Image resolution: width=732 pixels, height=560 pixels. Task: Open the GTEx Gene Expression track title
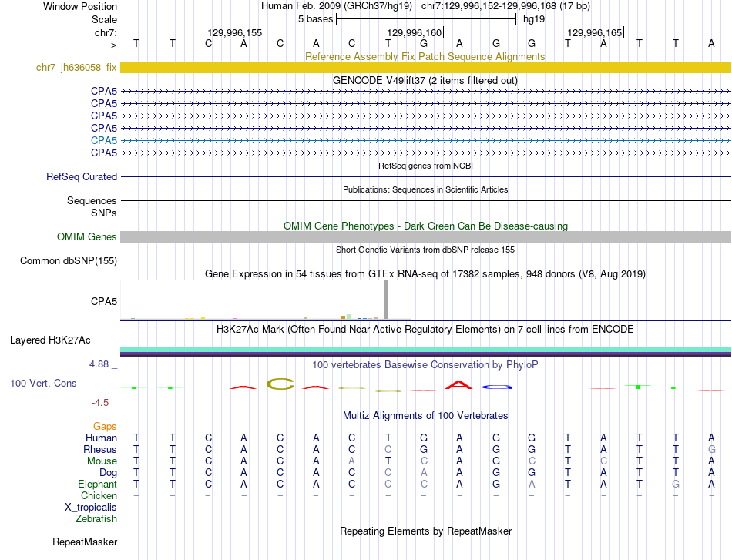pos(425,274)
